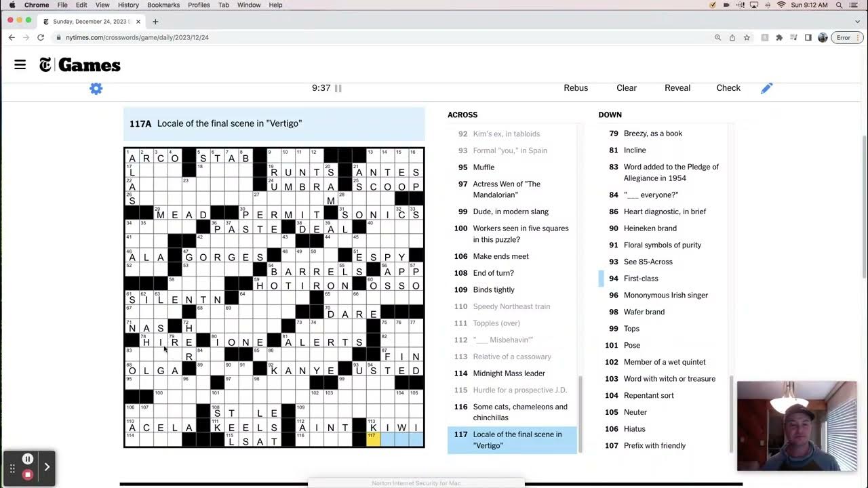Pause the screen recording

28,459
